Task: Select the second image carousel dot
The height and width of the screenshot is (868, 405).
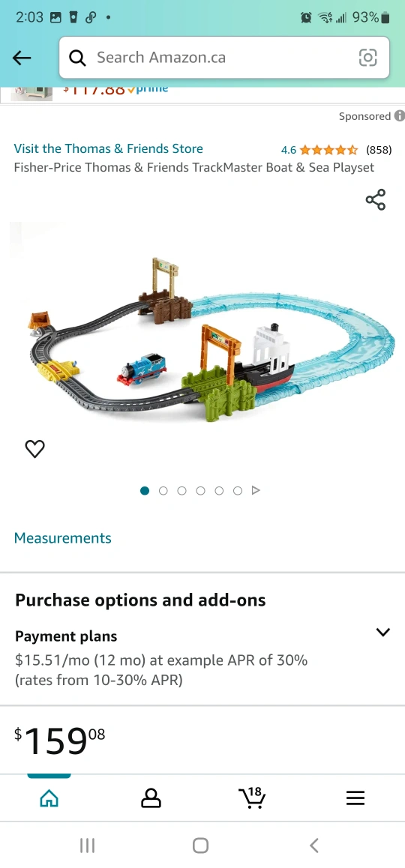Action: pos(163,490)
